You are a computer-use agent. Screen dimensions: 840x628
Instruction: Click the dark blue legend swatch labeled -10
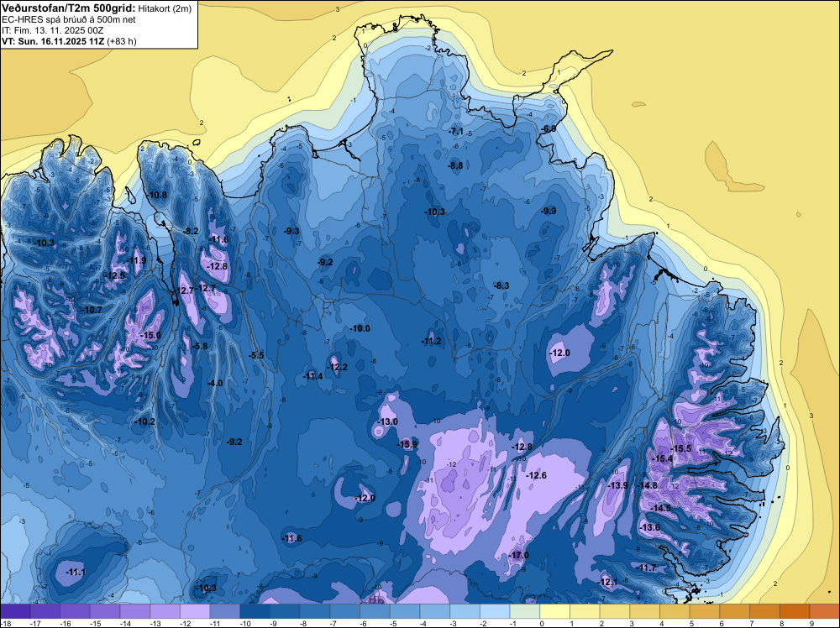tap(255, 611)
